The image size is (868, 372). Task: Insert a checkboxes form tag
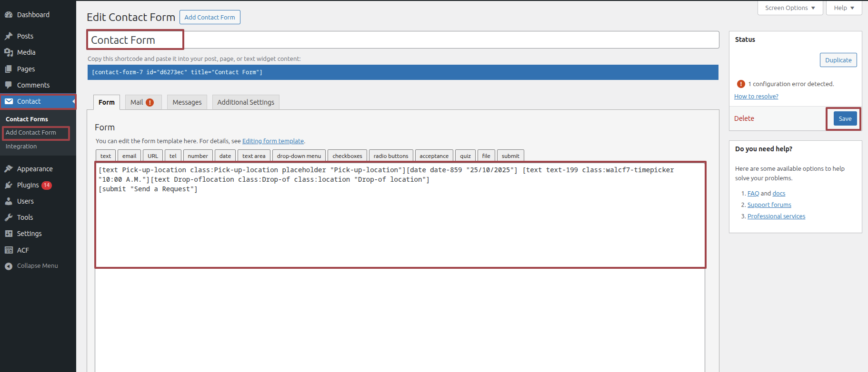pos(347,156)
